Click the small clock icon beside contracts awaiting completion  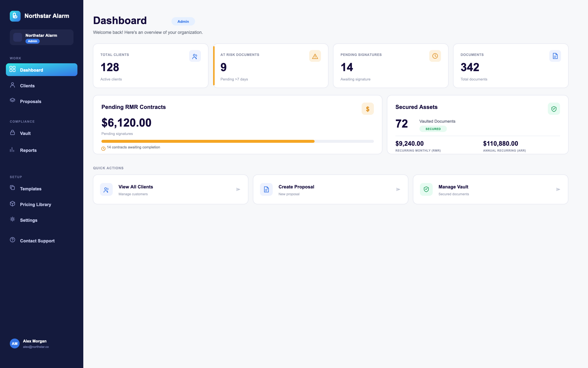(x=103, y=148)
